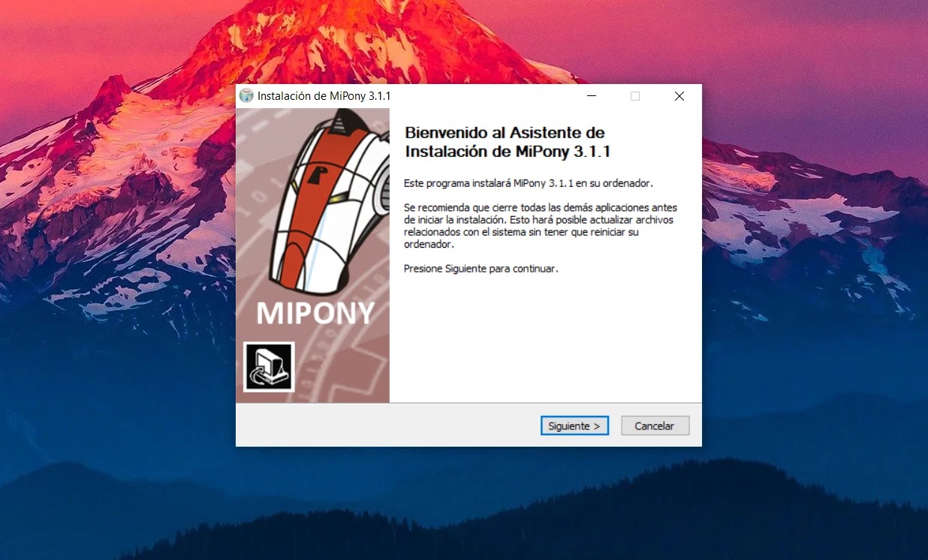
Task: Click the black computer installer icon
Action: tap(269, 367)
